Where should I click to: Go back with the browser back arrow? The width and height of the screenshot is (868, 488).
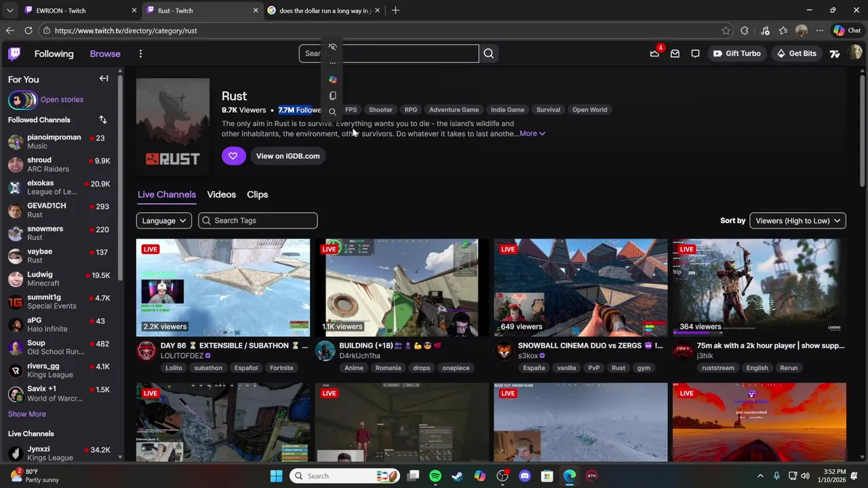9,30
